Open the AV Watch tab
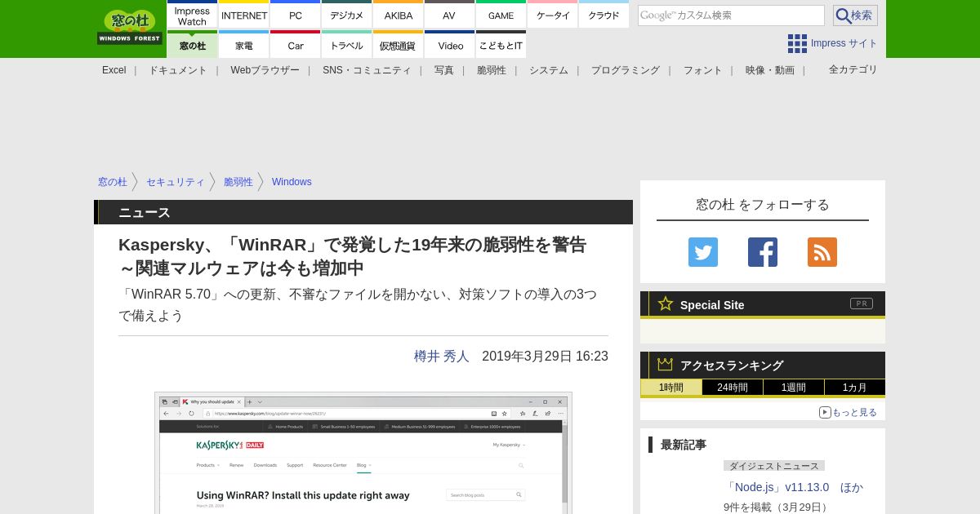Viewport: 980px width, 514px height. pos(449,15)
